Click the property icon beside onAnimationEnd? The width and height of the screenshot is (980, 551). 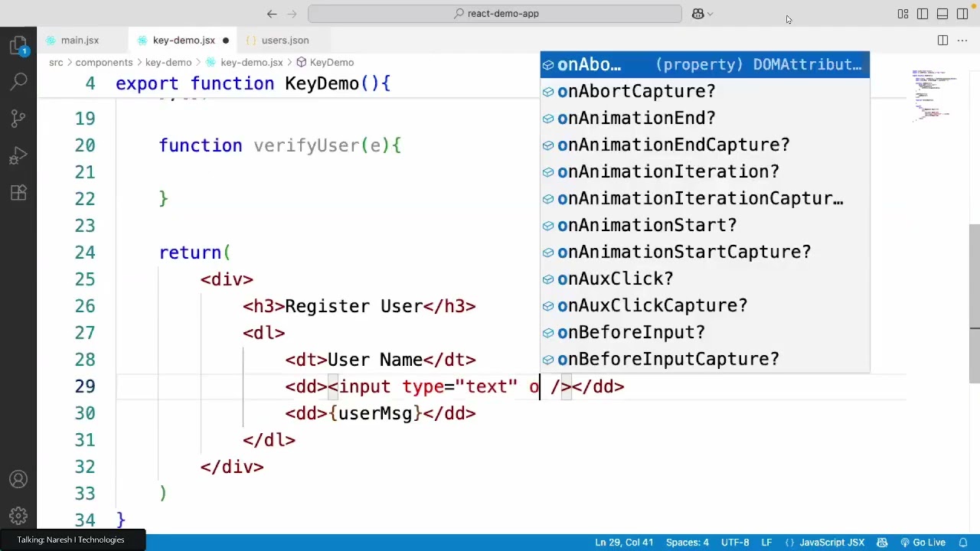coord(548,119)
